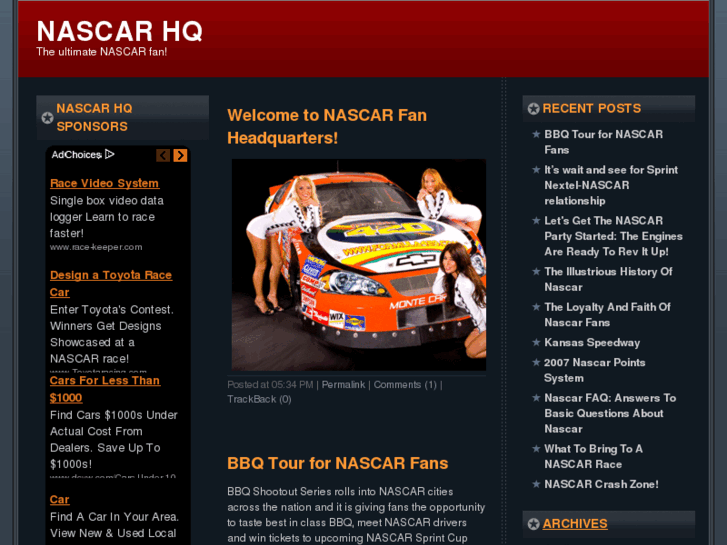The height and width of the screenshot is (545, 727).
Task: Open the BBQ Tour for NASCAR Fans post heading
Action: (338, 463)
